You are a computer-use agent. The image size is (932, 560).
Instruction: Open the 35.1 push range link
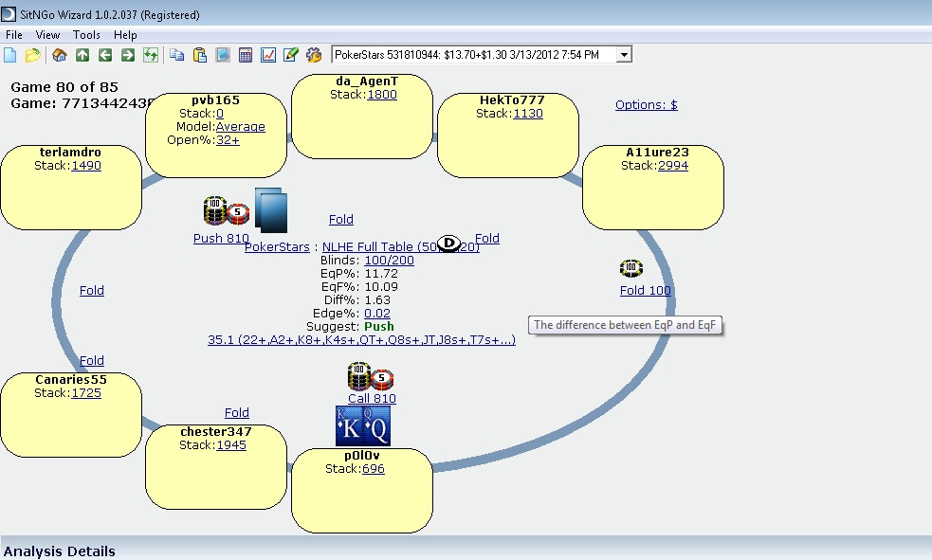tap(361, 339)
